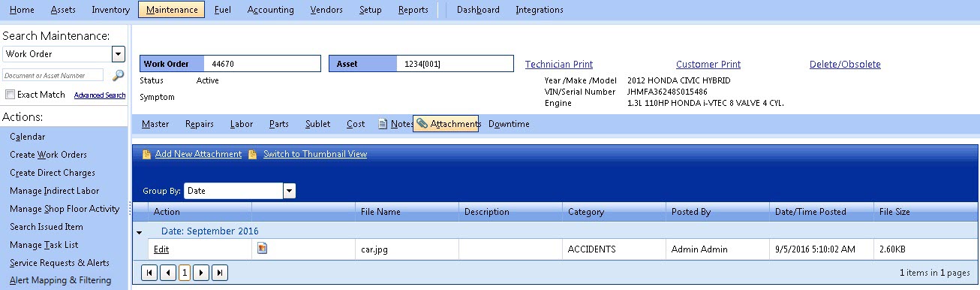This screenshot has width=980, height=290.
Task: Open Manage Shop Floor Activity action
Action: 65,209
